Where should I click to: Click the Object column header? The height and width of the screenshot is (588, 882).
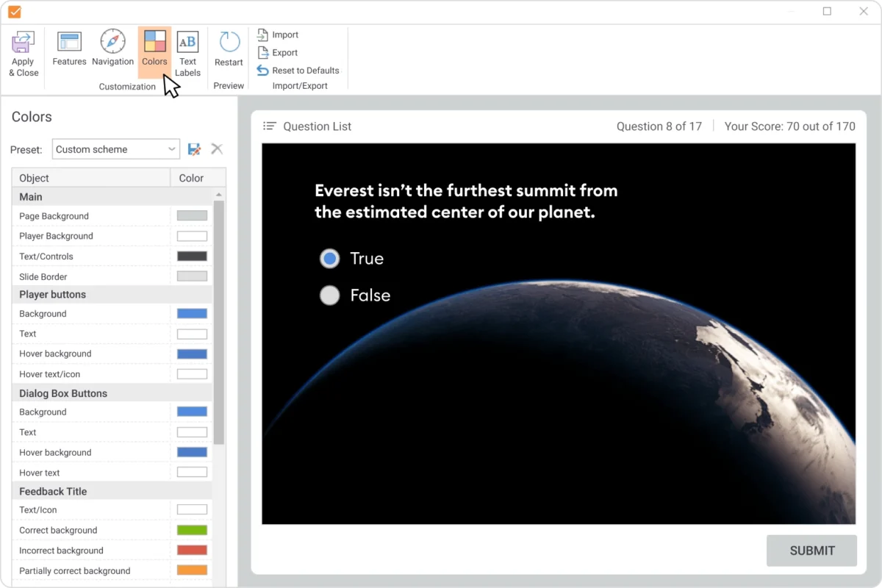[x=91, y=178]
